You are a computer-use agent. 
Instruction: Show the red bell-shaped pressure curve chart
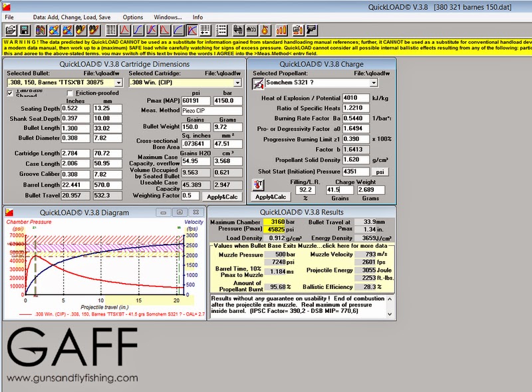point(125,31)
